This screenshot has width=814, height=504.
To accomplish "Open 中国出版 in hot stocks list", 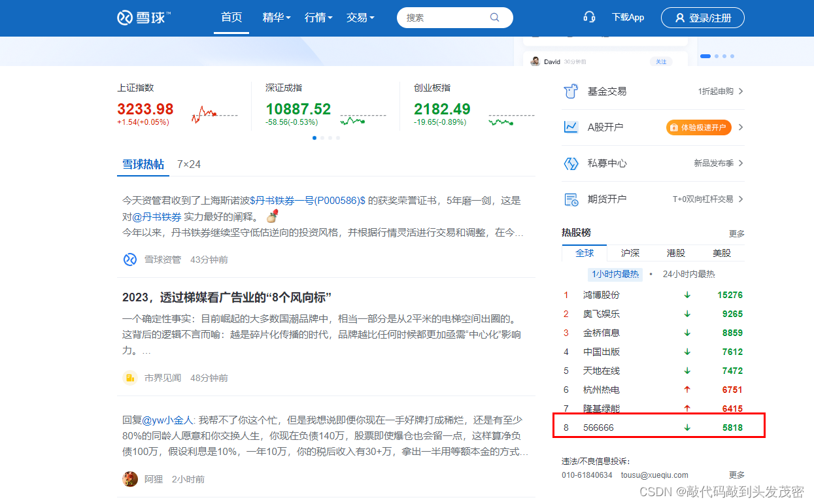I will point(602,352).
